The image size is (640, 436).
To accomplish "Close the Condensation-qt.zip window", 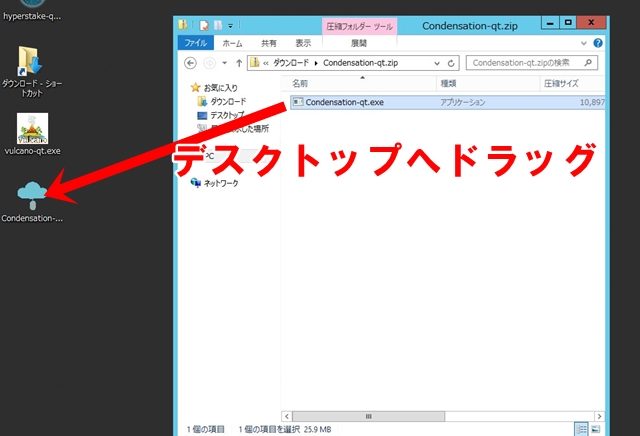I will click(591, 23).
